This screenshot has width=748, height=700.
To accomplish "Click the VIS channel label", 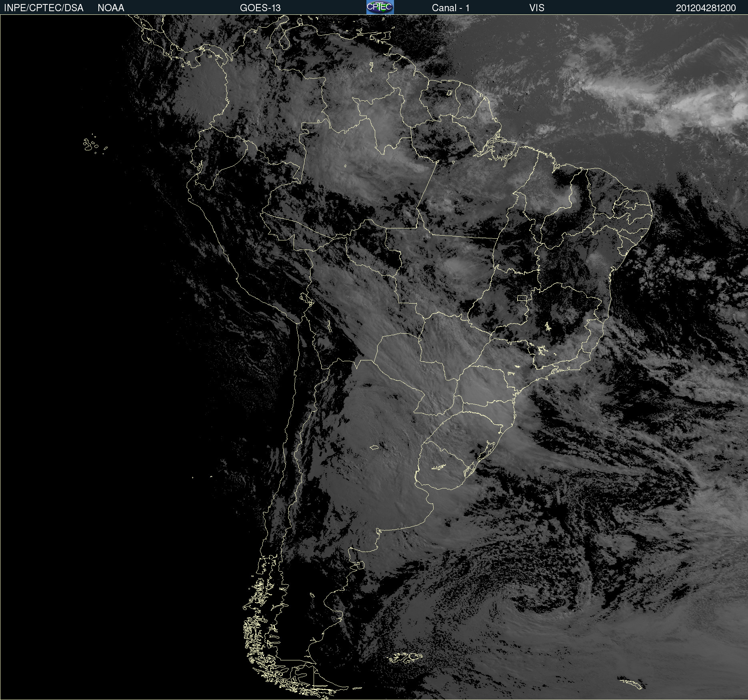I will (537, 8).
